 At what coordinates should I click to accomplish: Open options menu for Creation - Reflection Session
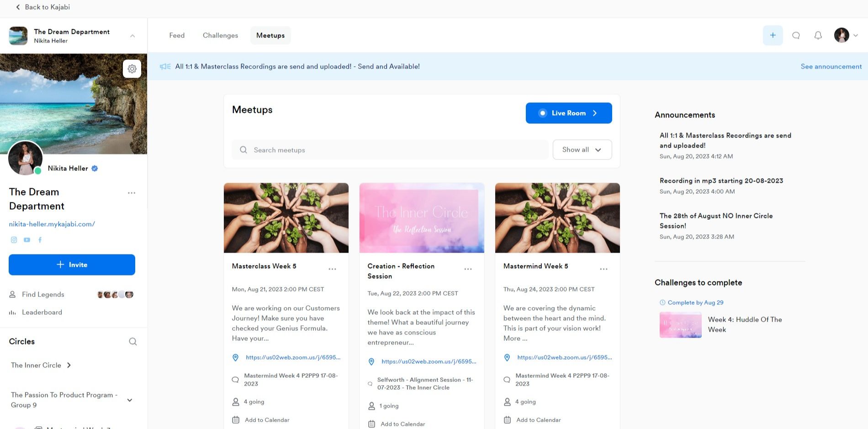point(468,269)
